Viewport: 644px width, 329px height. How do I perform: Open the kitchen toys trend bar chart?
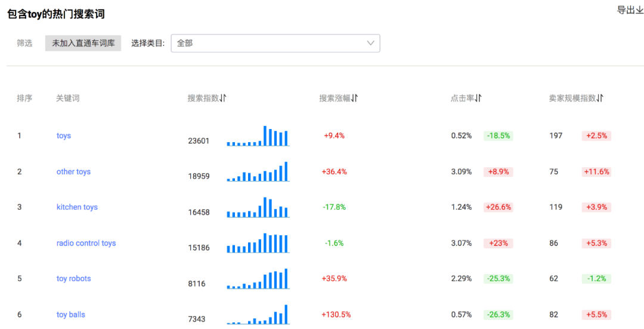point(258,207)
